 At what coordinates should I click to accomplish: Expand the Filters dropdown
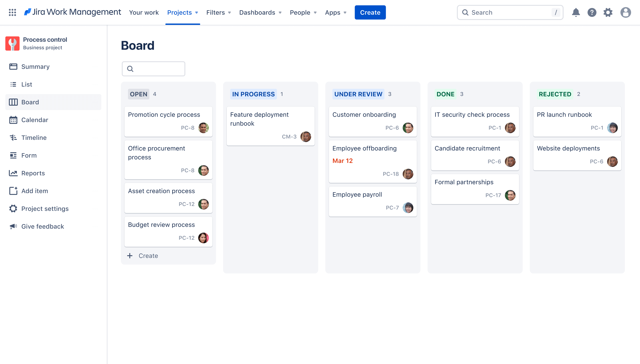(x=218, y=12)
